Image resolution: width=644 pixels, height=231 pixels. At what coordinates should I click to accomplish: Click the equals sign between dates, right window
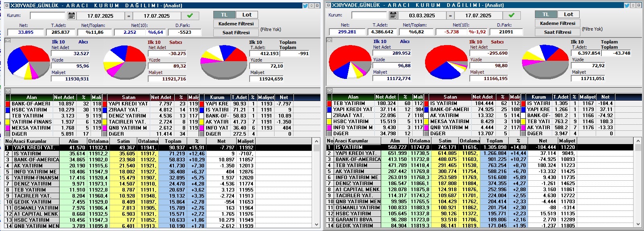pos(450,16)
